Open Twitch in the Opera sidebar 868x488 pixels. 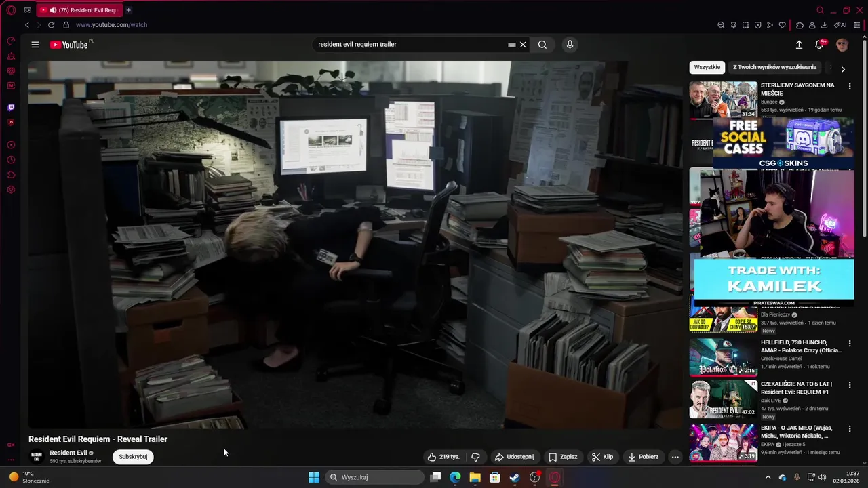pyautogui.click(x=11, y=107)
